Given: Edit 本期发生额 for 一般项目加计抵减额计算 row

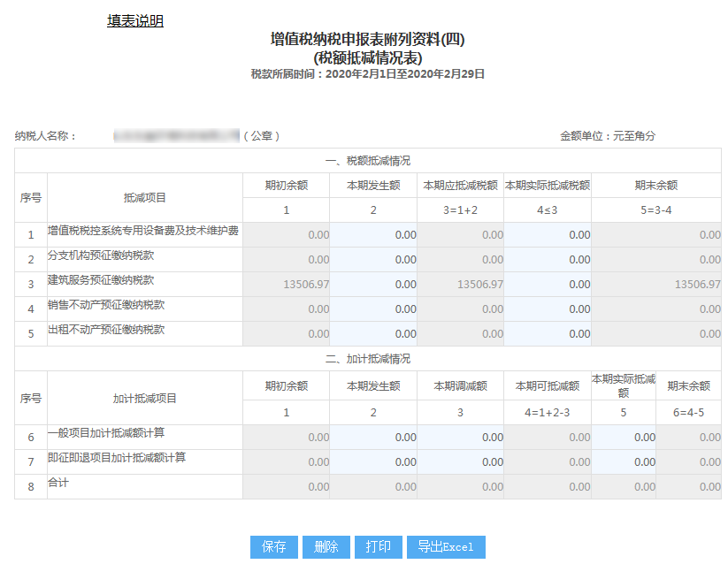Looking at the screenshot, I should pos(373,437).
